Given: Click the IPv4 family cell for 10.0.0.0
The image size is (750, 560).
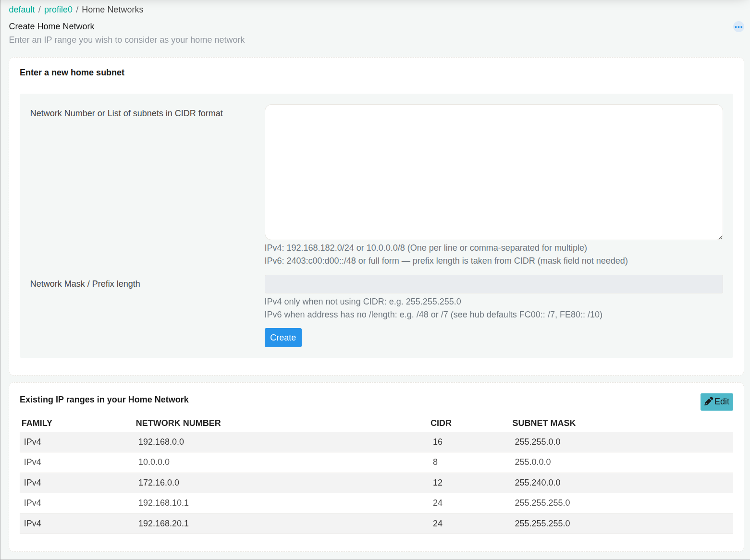Looking at the screenshot, I should (x=32, y=462).
